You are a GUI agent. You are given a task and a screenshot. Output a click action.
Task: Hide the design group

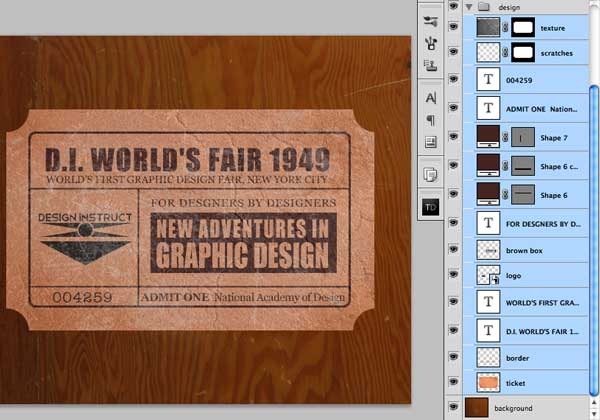pyautogui.click(x=453, y=6)
